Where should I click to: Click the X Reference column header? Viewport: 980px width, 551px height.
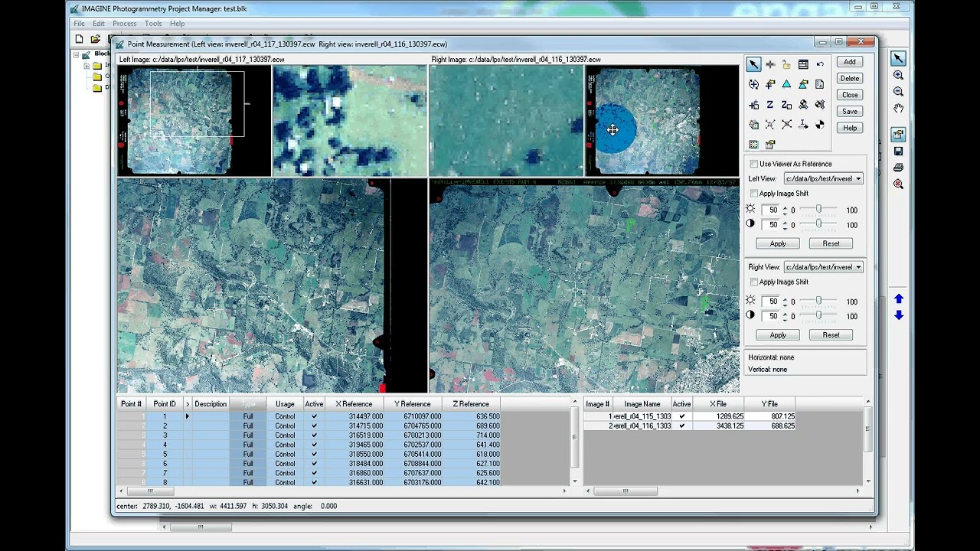click(354, 404)
